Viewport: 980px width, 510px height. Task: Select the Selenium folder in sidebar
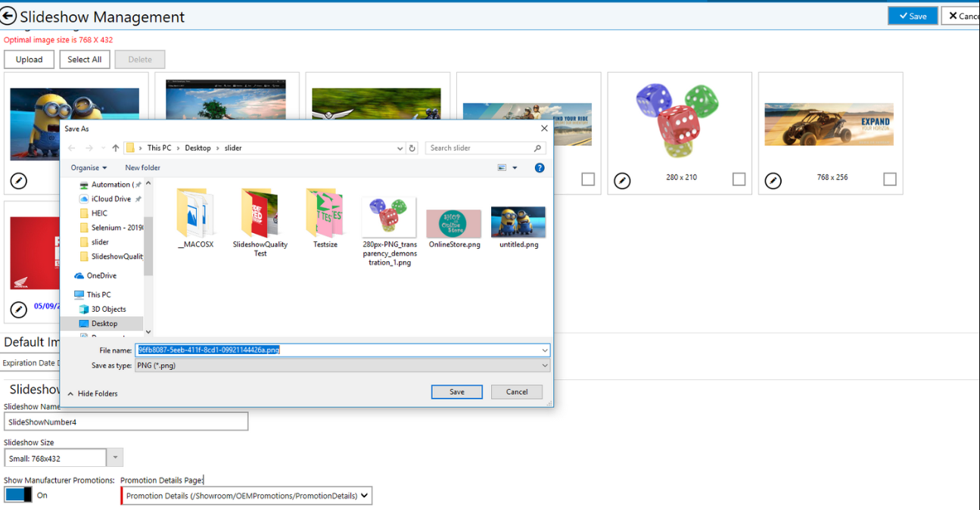(x=110, y=228)
